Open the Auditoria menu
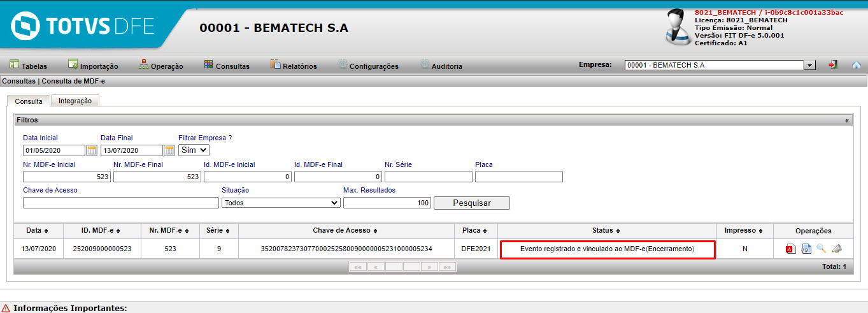Image resolution: width=868 pixels, height=313 pixels. tap(441, 65)
